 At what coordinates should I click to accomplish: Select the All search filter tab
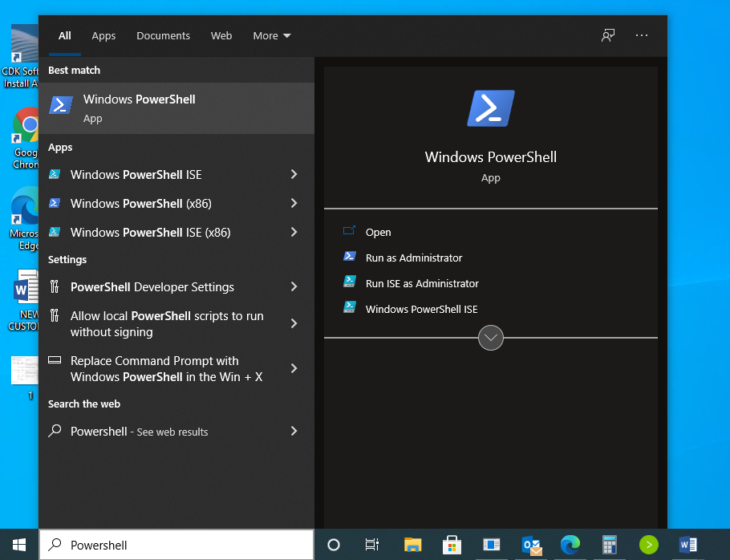coord(65,36)
